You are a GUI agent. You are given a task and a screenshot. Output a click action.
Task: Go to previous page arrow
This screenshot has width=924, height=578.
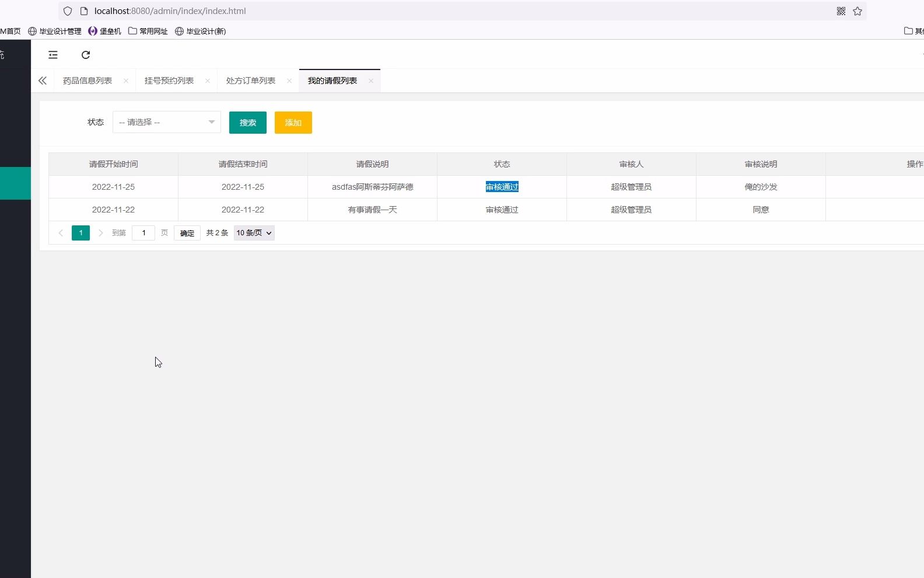(61, 233)
